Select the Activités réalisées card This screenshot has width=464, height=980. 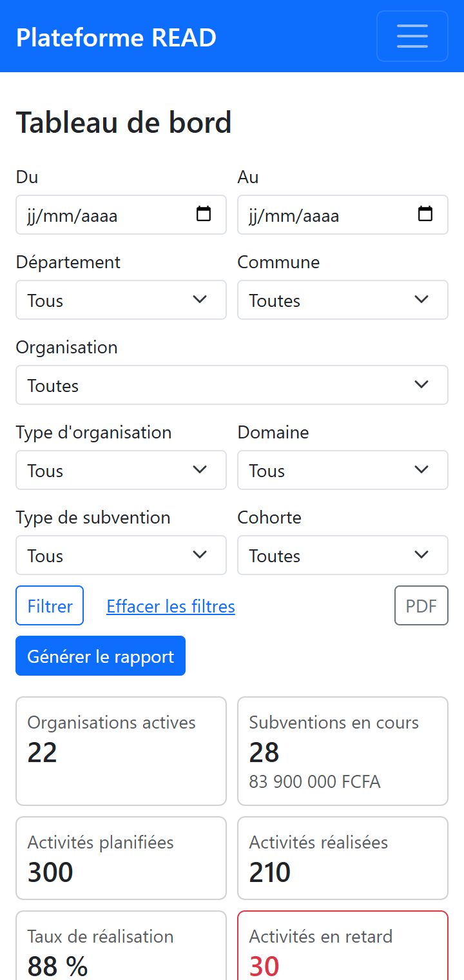coord(343,858)
